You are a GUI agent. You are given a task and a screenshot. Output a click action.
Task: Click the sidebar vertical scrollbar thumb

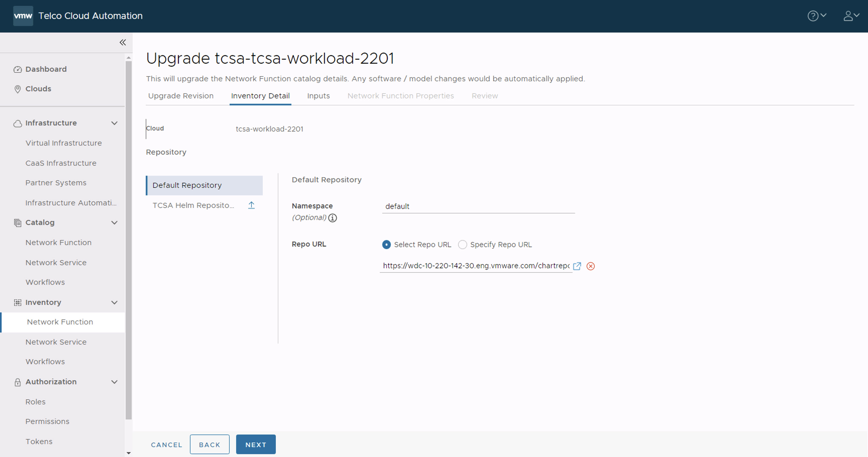coord(128,240)
